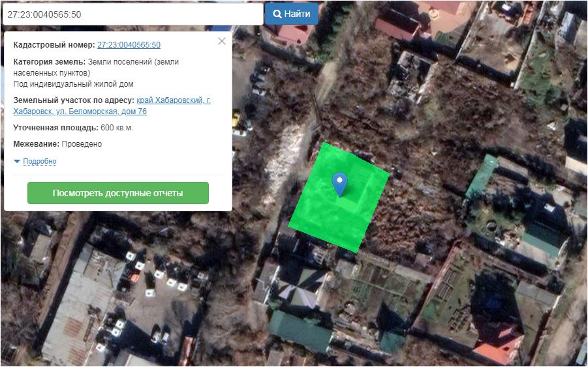The image size is (588, 367).
Task: Click the Земельный участок по адресу label
Action: click(74, 100)
